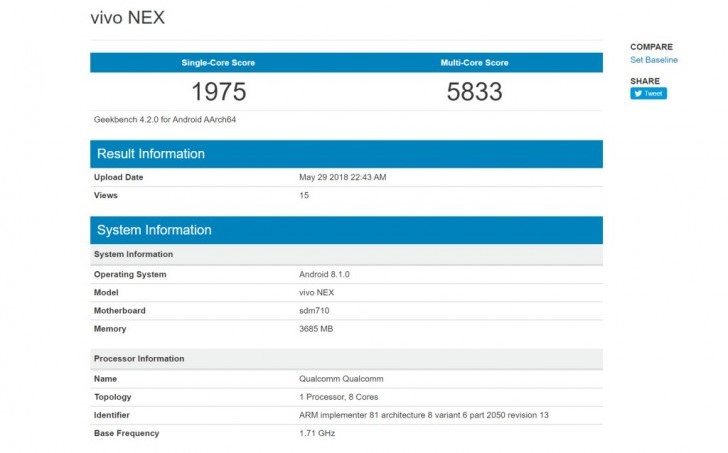The width and height of the screenshot is (728, 453).
Task: Click the Multi-Core Score header
Action: point(474,63)
